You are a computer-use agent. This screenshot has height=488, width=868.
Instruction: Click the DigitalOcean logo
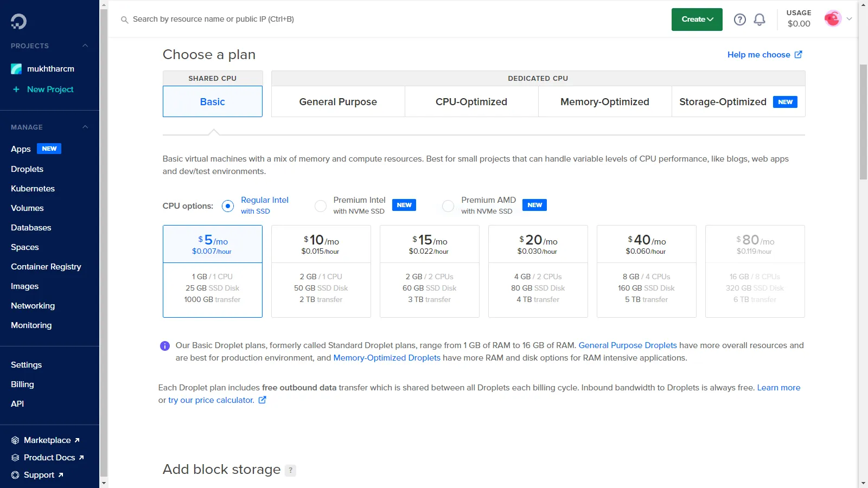[18, 21]
